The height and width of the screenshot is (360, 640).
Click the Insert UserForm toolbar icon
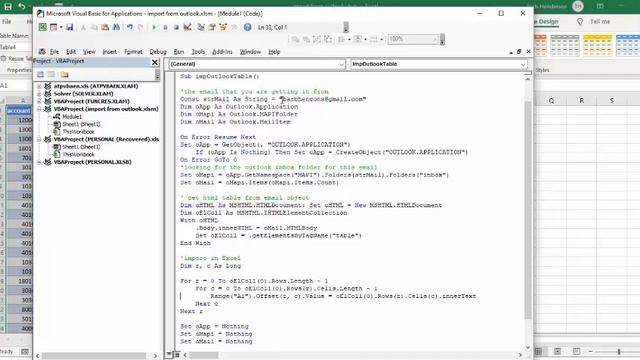click(x=53, y=27)
